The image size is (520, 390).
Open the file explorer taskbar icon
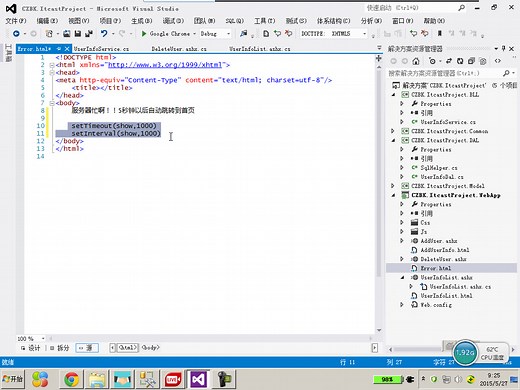point(97,379)
